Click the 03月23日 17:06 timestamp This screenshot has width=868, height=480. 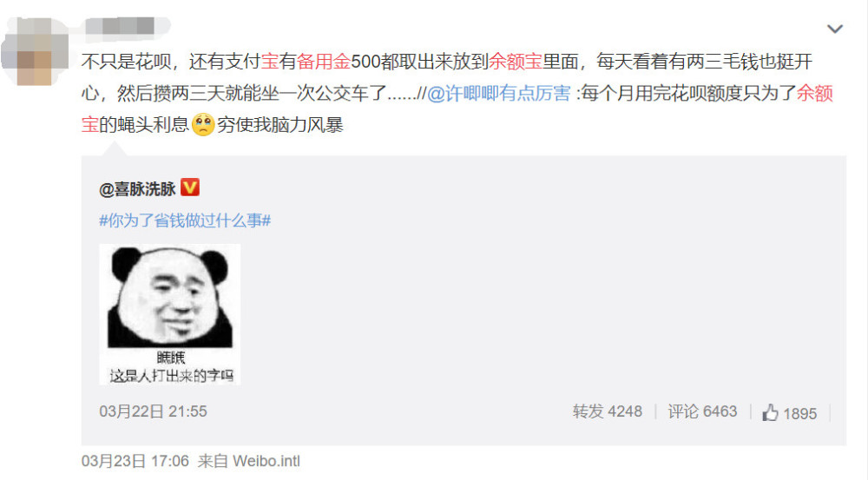point(135,461)
